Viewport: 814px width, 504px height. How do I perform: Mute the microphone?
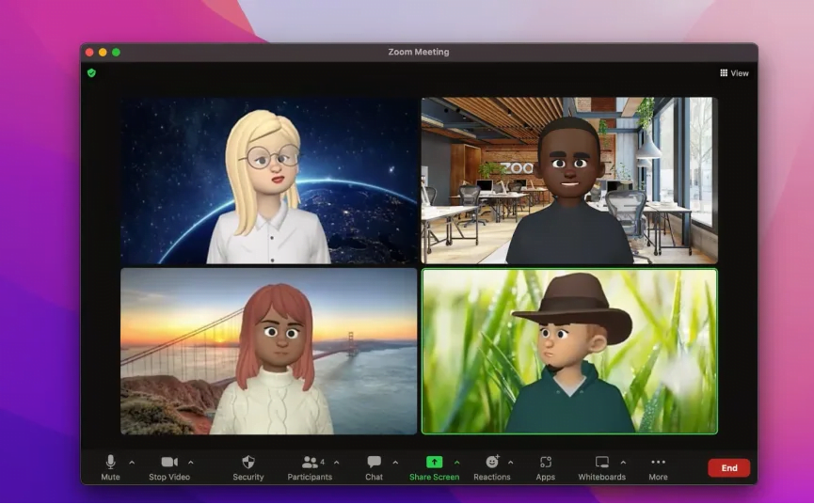coord(110,462)
